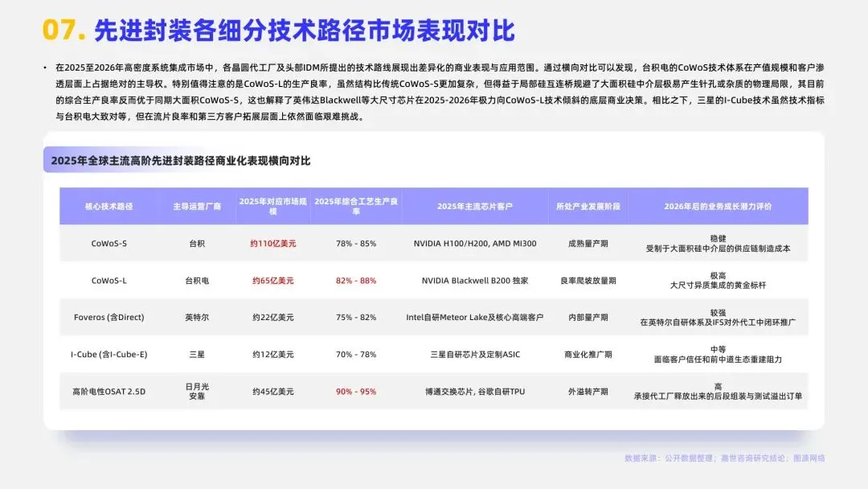This screenshot has height=489, width=868.
Task: Click market size 约65亿美元
Action: point(273,280)
